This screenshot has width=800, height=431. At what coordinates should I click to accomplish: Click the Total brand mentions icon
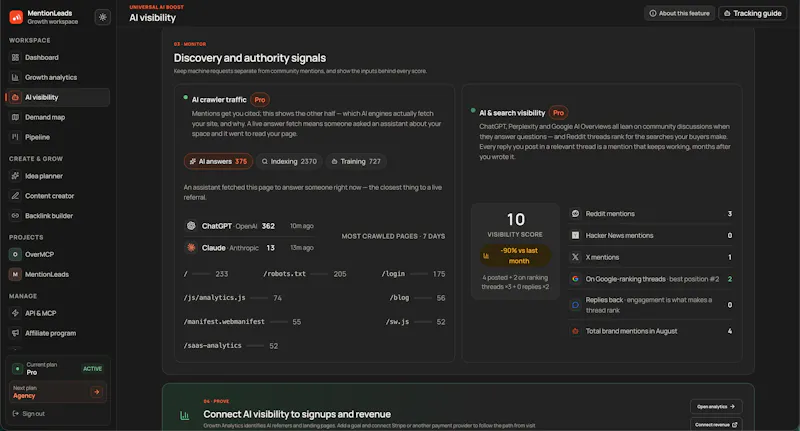pyautogui.click(x=576, y=331)
